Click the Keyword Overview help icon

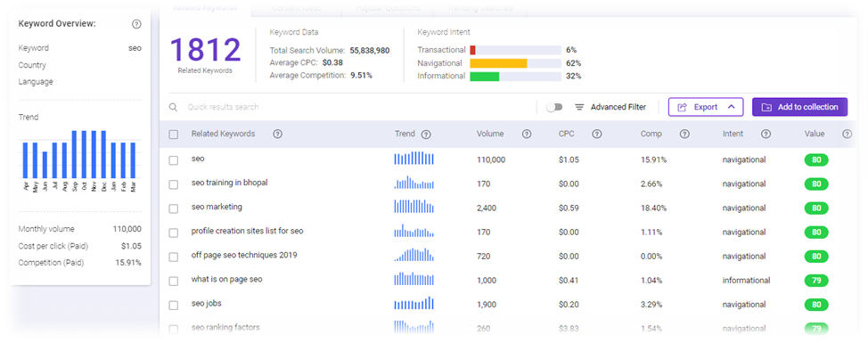(136, 24)
